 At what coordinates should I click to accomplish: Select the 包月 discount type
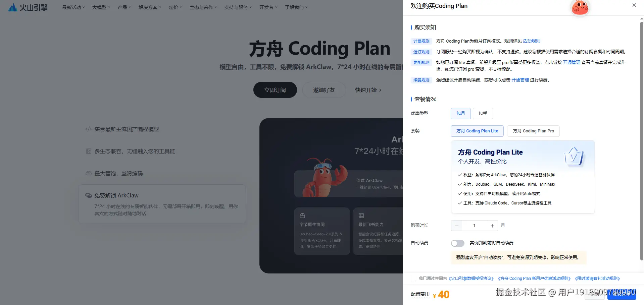(x=460, y=114)
